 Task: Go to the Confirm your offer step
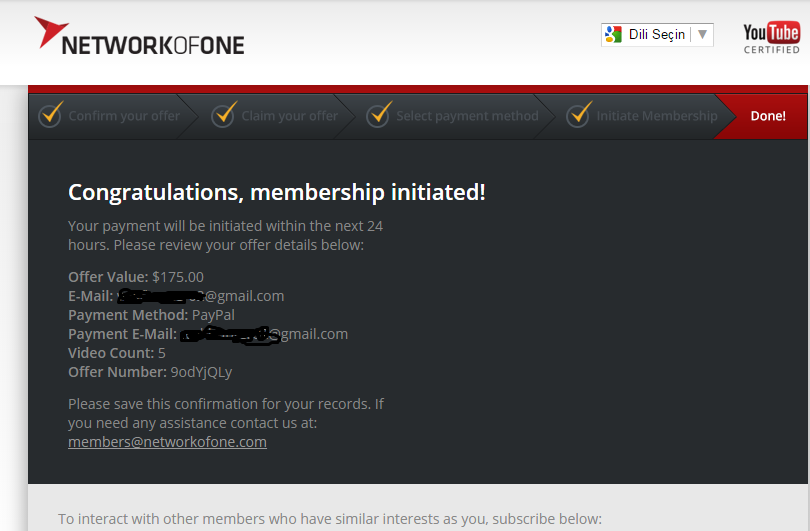[x=124, y=116]
